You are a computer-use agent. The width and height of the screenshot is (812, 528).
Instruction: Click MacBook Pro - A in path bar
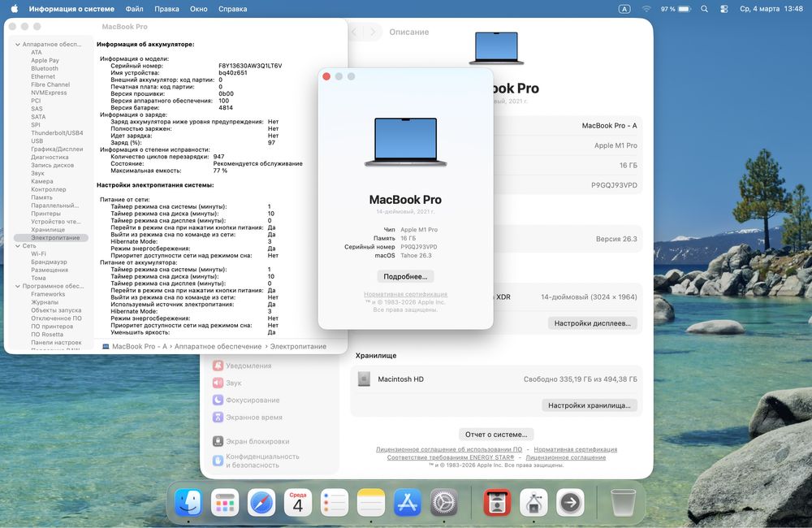[135, 347]
